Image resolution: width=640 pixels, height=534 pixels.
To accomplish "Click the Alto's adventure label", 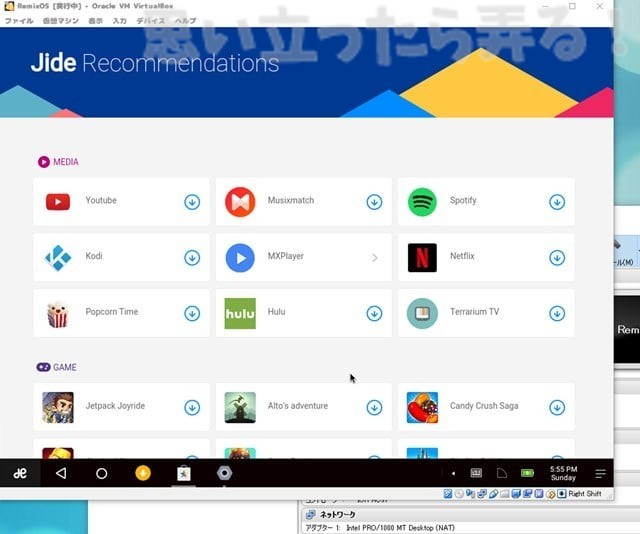I will (x=298, y=406).
